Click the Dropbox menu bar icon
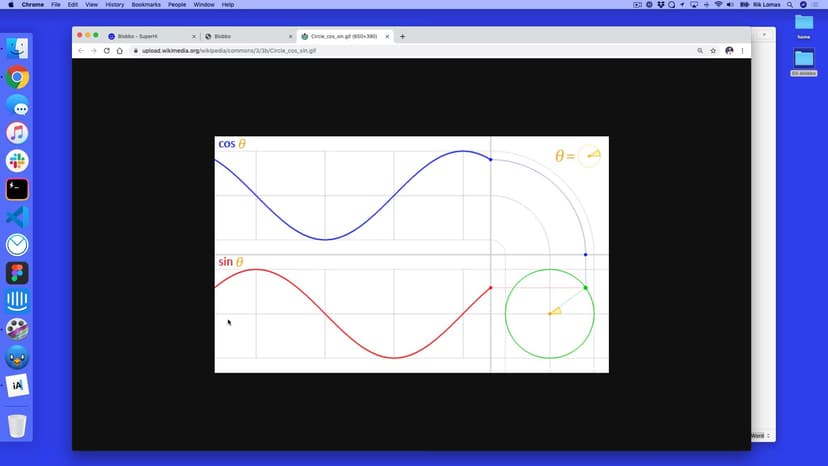828x466 pixels. (661, 5)
